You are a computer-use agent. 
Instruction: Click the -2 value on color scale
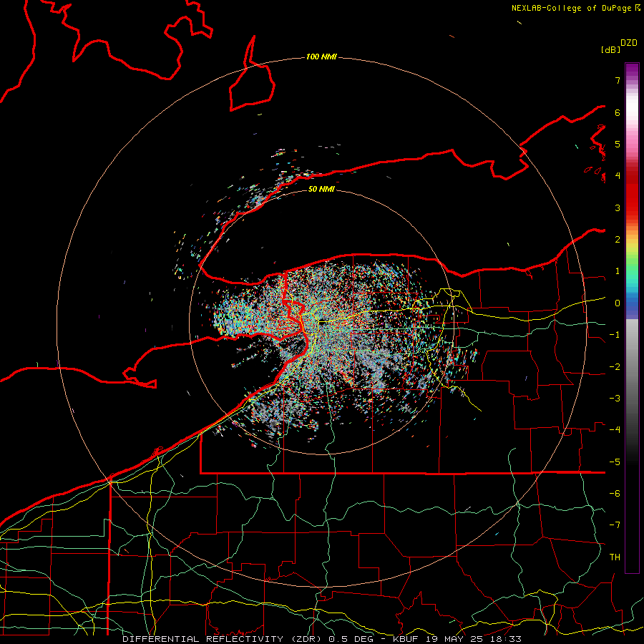tap(615, 367)
